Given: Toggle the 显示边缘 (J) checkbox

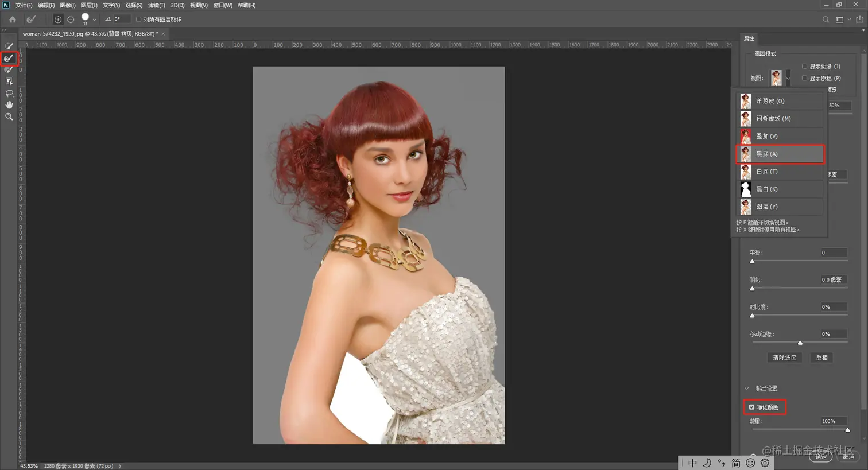Looking at the screenshot, I should click(804, 67).
